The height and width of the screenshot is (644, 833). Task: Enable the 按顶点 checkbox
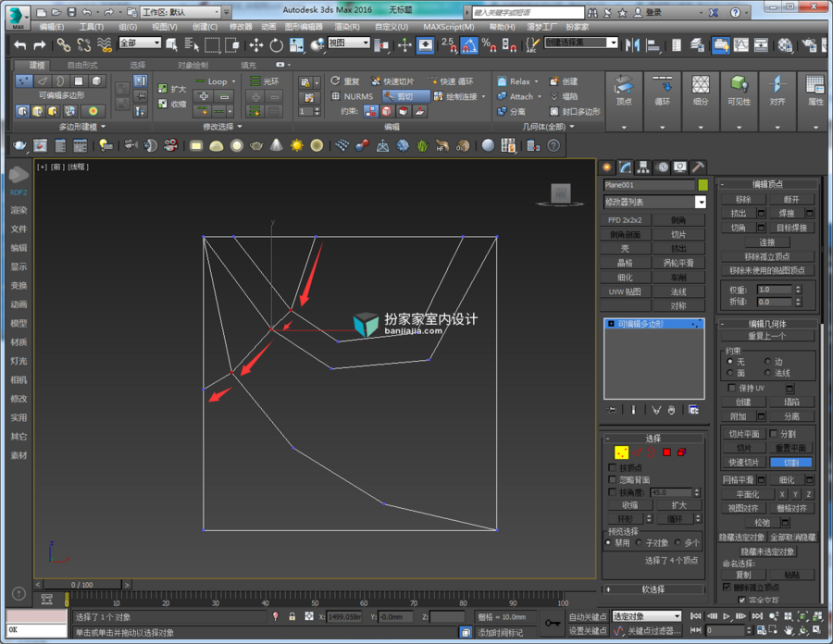click(613, 468)
